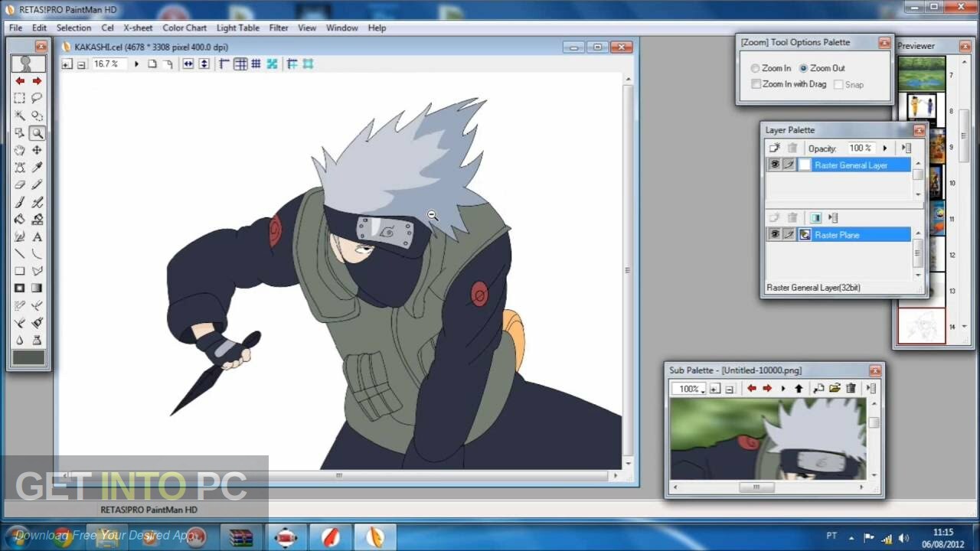The image size is (980, 551).
Task: Select the Eraser tool
Action: pos(19,184)
